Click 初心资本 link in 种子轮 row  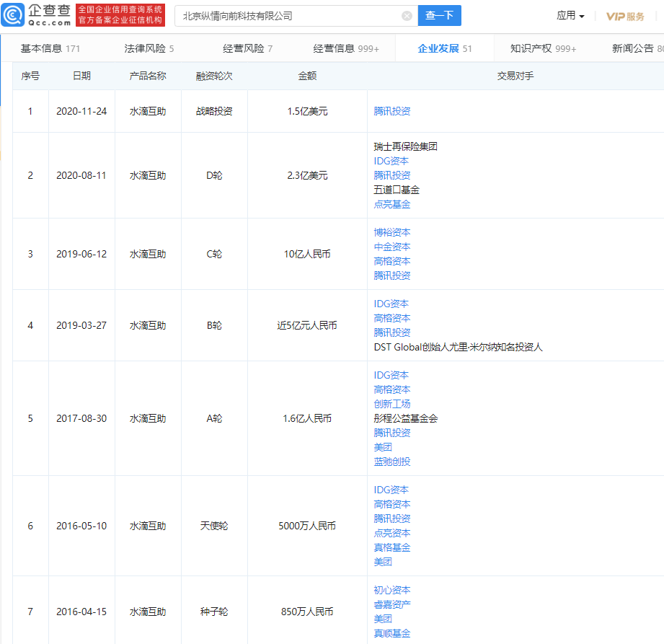point(392,590)
